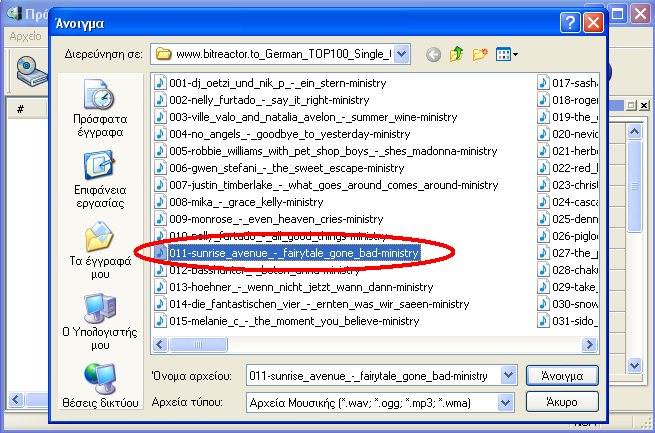Viewport: 655px width, 433px height.
Task: Select file 011-sunrise_avenue_-_fairytale_gone_bad
Action: pyautogui.click(x=287, y=253)
